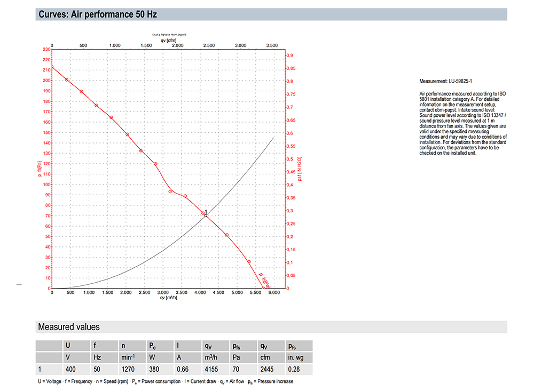
Task: Click the 'Curves: Air performance 50 Hz' heading
Action: coord(98,14)
